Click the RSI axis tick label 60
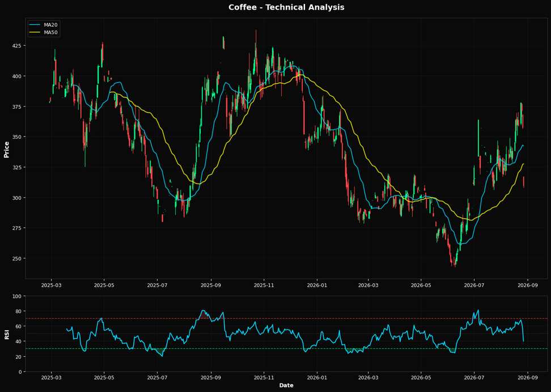This screenshot has width=551, height=392. [x=18, y=326]
